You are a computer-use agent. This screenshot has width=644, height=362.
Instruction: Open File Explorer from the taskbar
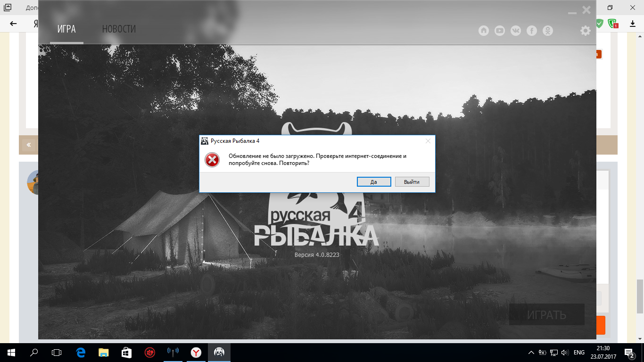pos(103,352)
